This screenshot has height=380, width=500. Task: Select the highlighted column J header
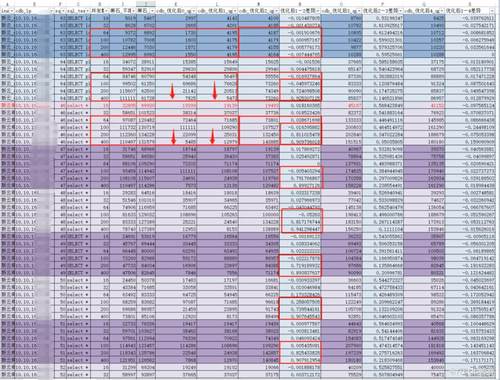(x=146, y=4)
